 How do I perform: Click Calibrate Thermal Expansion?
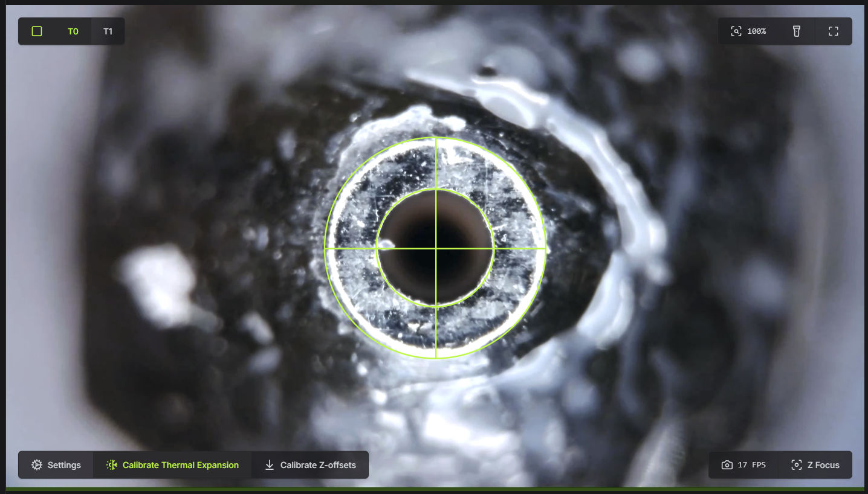tap(172, 465)
